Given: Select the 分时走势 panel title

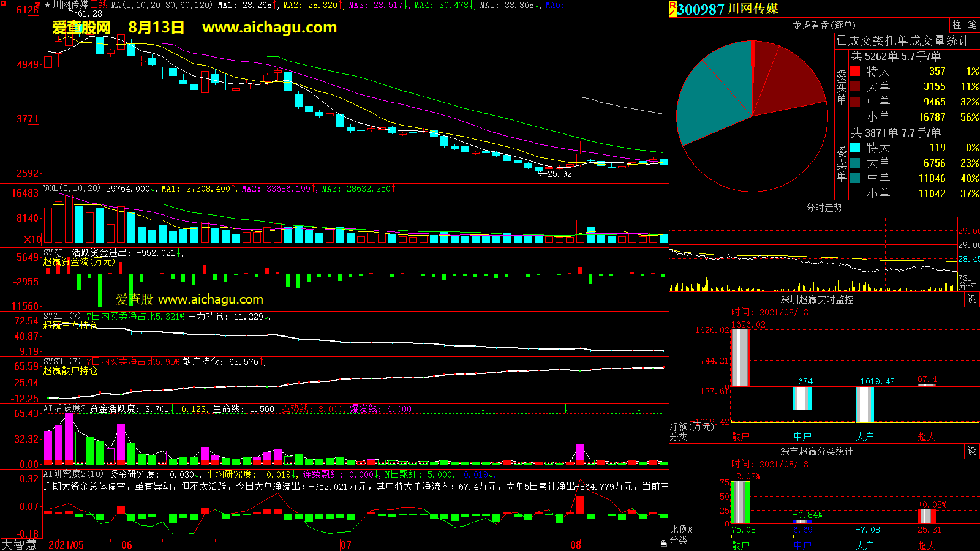Looking at the screenshot, I should (824, 208).
